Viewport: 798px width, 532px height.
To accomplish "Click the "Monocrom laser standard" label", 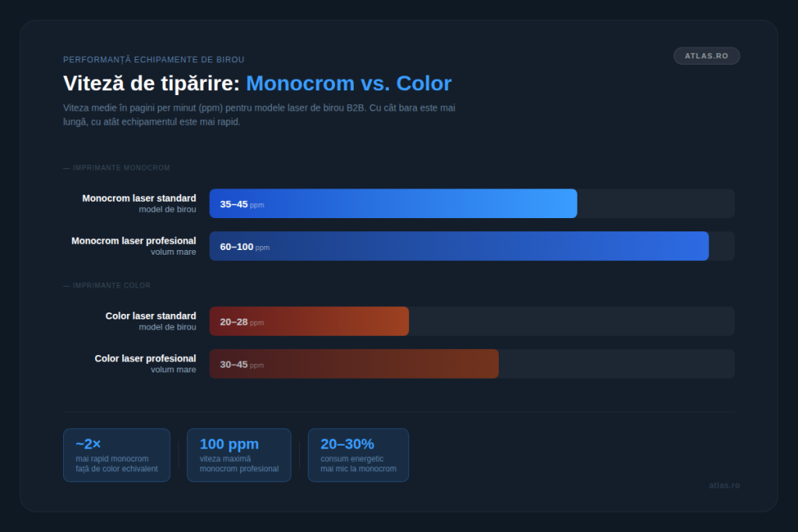I will coord(139,199).
